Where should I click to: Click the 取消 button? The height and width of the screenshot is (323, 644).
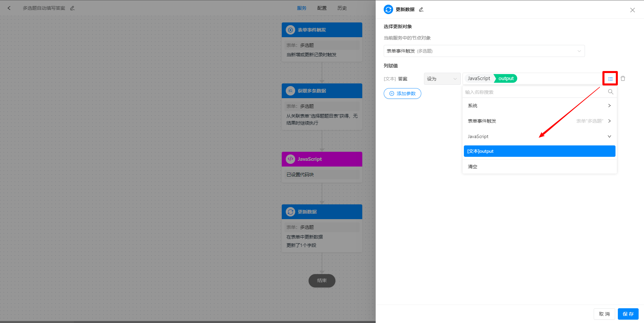(x=604, y=314)
